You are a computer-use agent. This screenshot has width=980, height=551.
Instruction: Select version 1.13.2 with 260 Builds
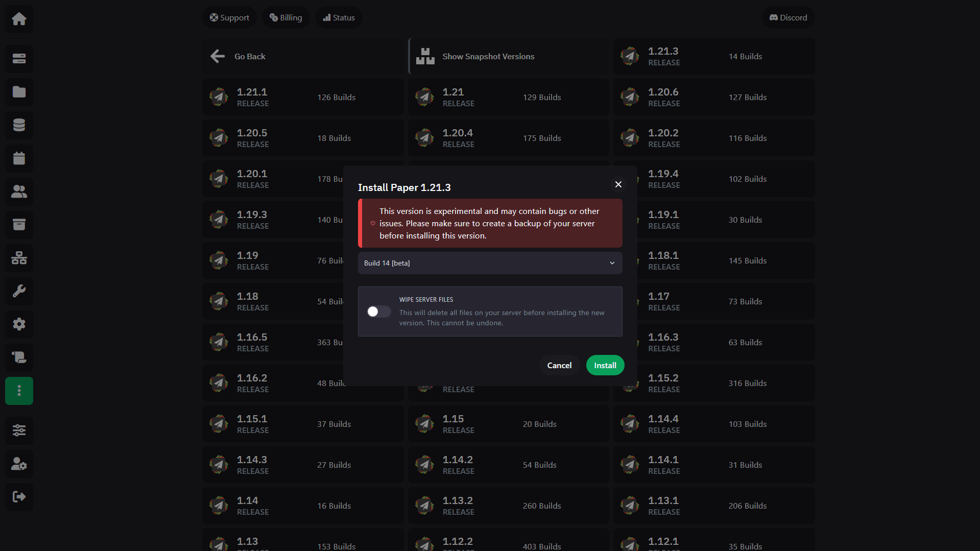point(509,506)
